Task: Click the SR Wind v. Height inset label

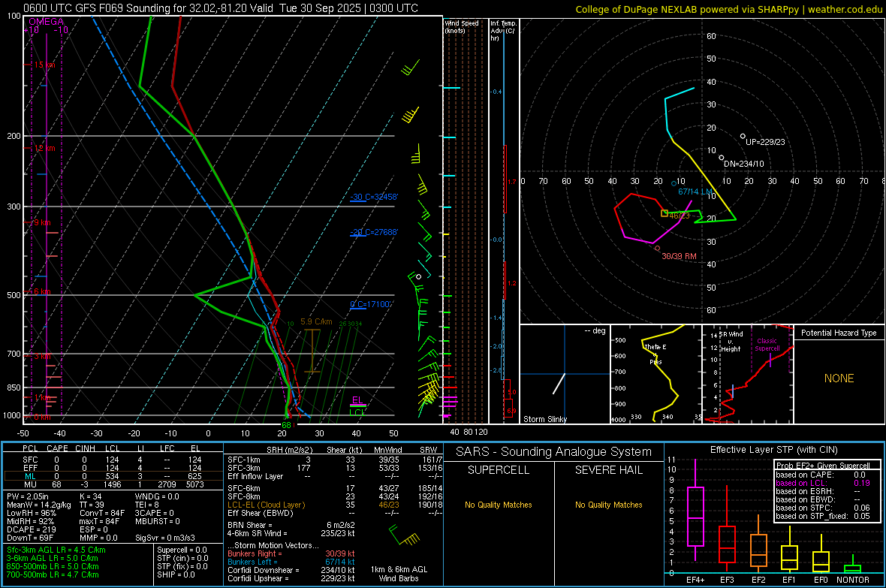Action: point(731,342)
